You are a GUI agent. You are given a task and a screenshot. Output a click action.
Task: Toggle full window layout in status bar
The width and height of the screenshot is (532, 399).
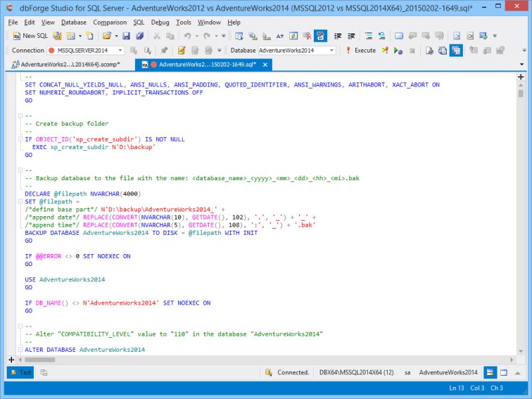[x=504, y=372]
